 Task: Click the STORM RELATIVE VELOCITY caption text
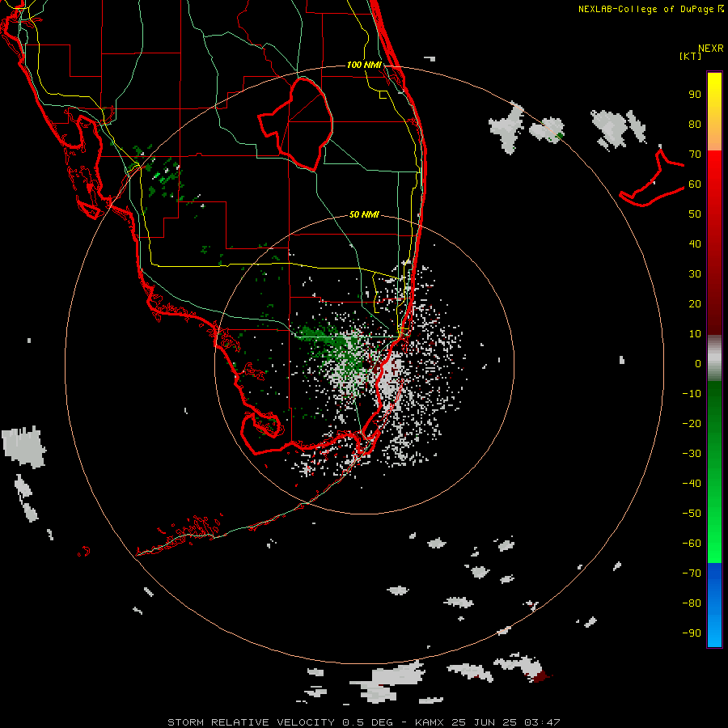[x=363, y=722]
